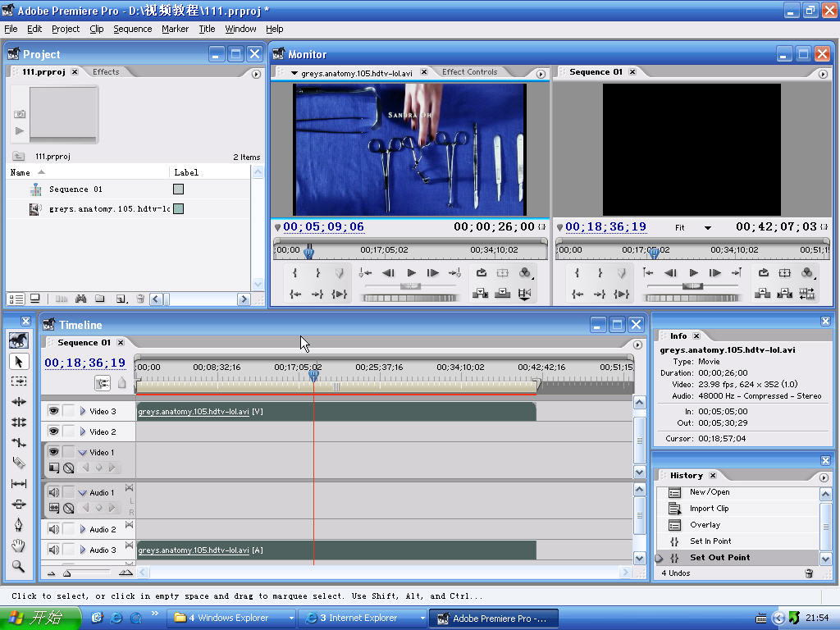Hide the Video 3 track with eye icon
Viewport: 840px width, 630px height.
click(x=53, y=411)
